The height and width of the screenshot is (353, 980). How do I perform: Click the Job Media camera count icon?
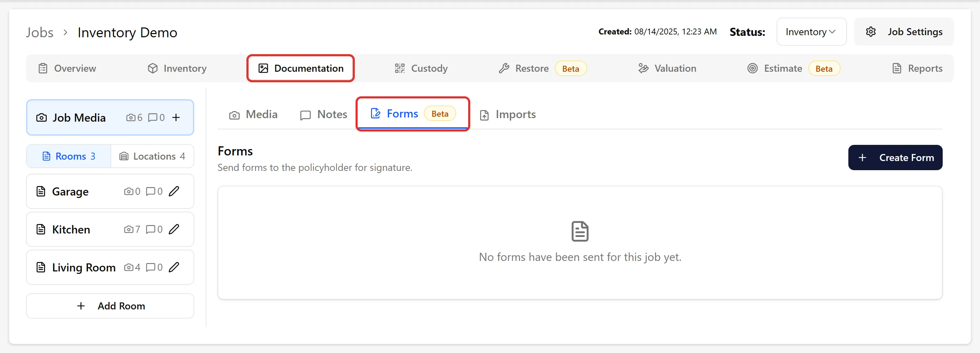131,117
